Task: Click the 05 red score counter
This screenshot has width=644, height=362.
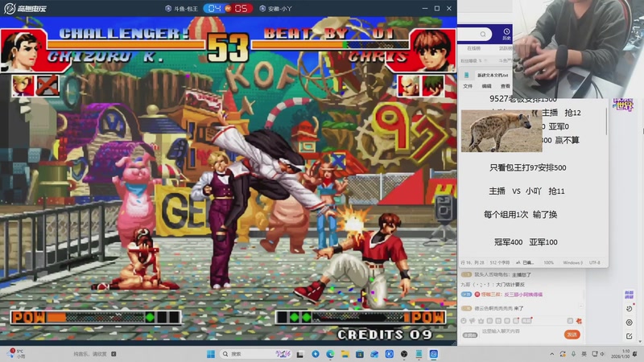Action: (241, 8)
